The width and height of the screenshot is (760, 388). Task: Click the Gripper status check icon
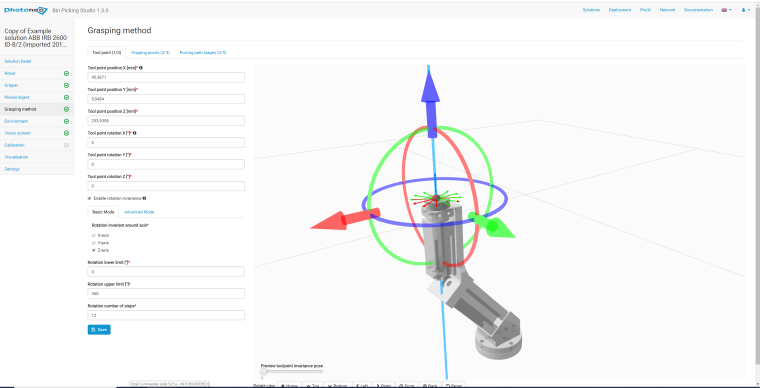coord(66,86)
